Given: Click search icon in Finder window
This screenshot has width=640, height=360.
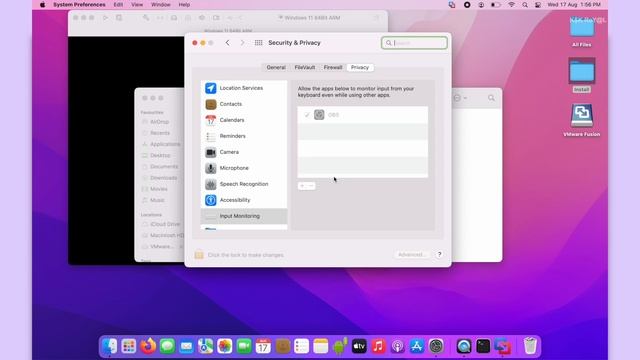Looking at the screenshot, I should (491, 98).
